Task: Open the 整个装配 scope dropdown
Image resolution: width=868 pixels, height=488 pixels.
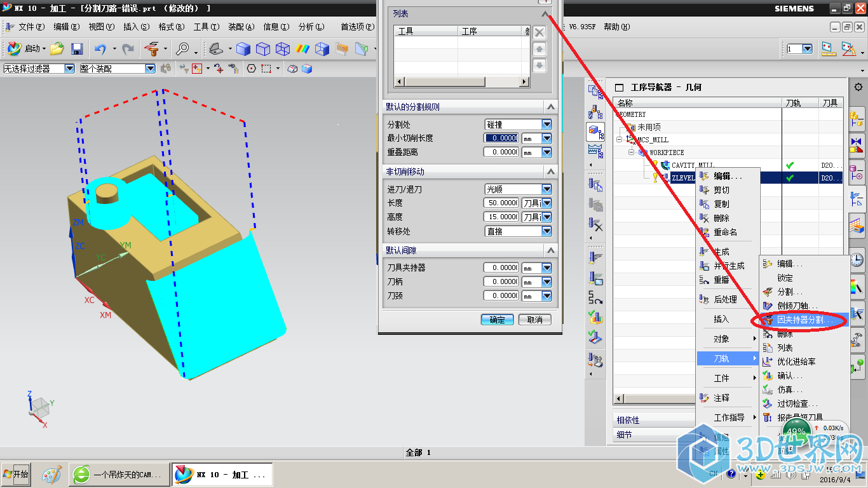Action: 150,69
